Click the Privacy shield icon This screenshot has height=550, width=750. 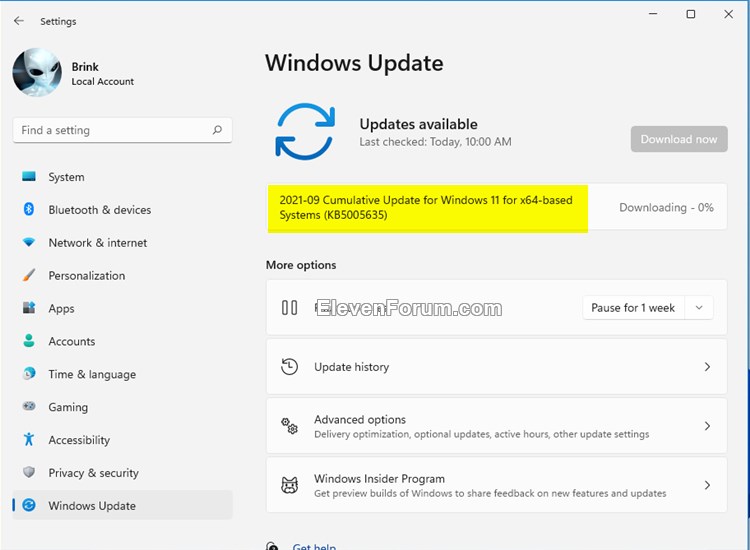point(29,472)
